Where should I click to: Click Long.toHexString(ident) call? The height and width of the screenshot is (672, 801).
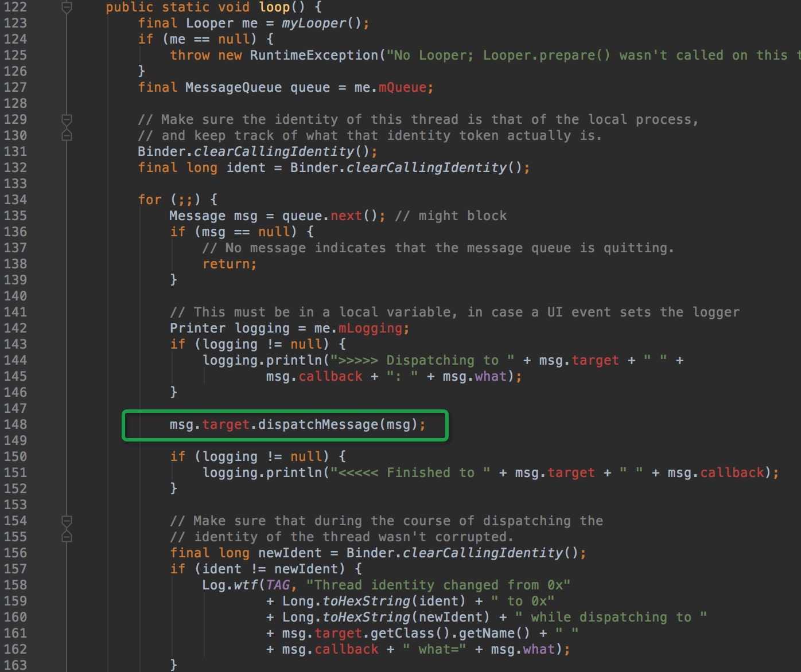374,601
